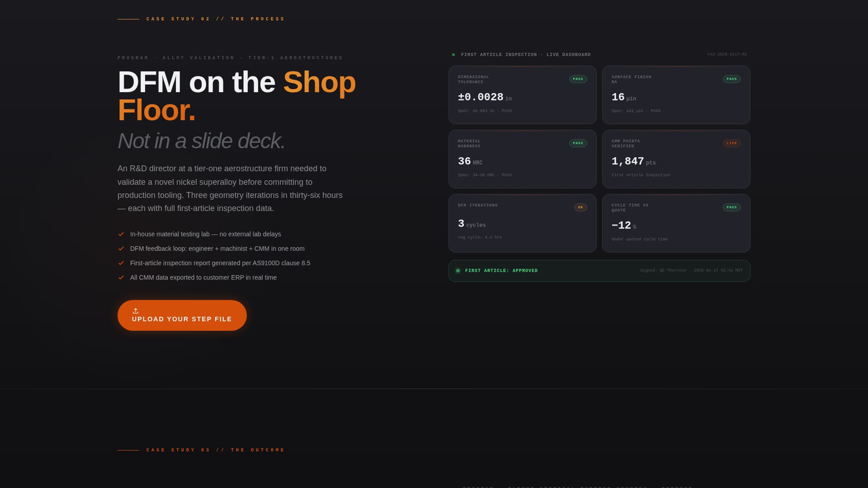The image size is (868, 488).
Task: Toggle the PASS badge on Dimensional Tolerance
Action: (578, 79)
